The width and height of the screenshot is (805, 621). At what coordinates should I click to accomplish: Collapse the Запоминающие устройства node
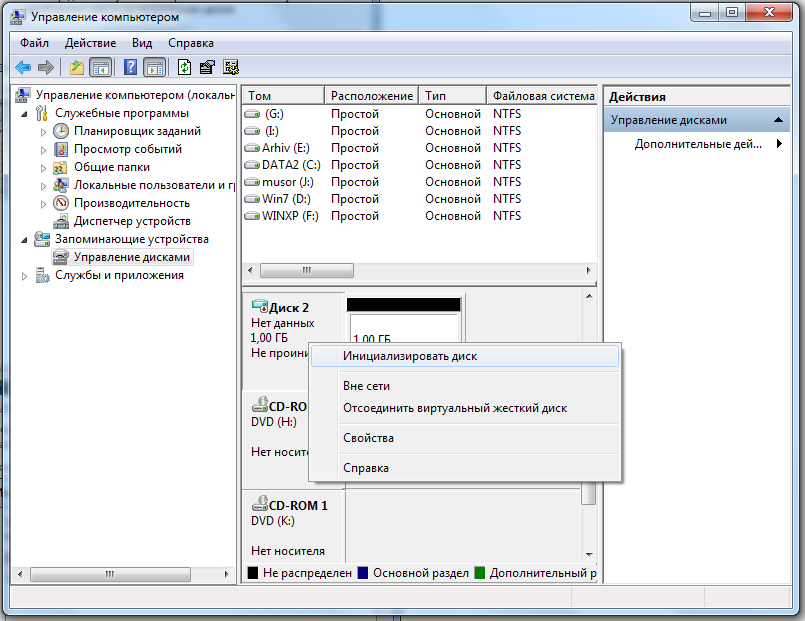click(24, 240)
